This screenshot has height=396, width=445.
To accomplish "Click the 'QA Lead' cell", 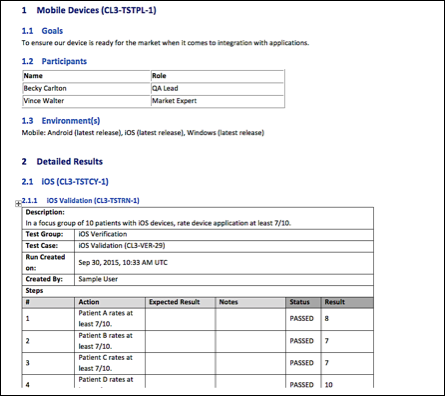I will [217, 88].
